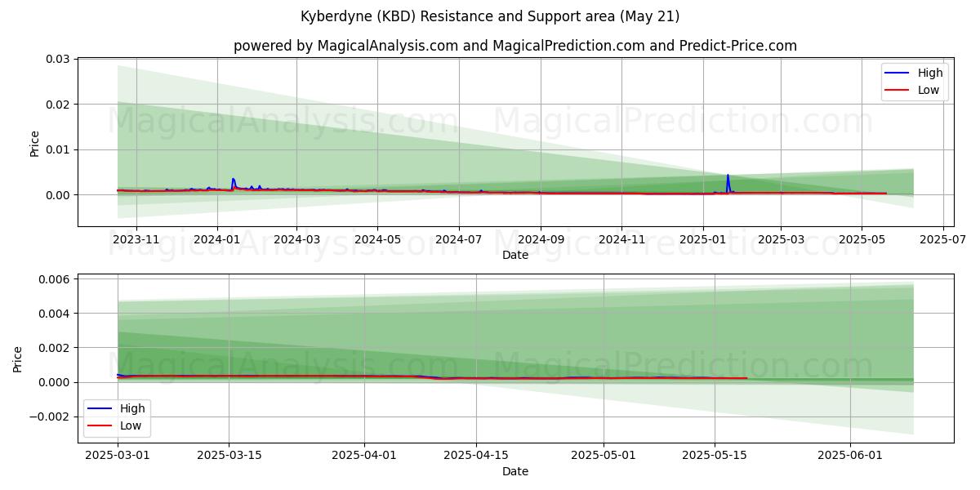This screenshot has width=980, height=490.
Task: Click the lower chart 'Price' axis title
Action: (x=19, y=359)
